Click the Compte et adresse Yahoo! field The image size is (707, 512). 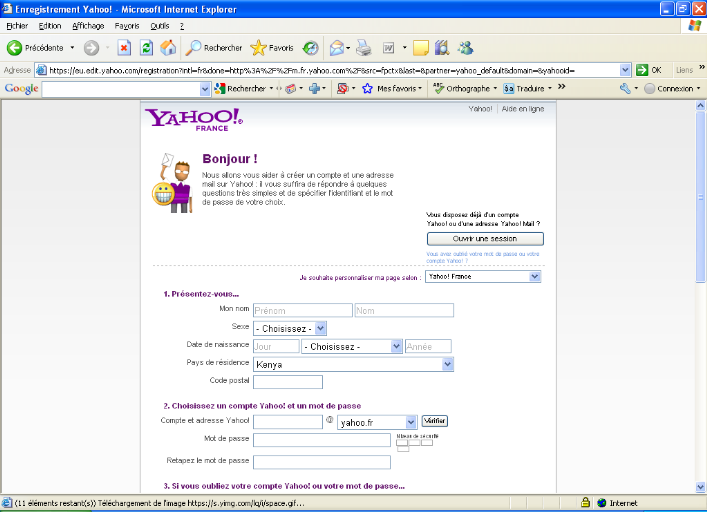point(288,422)
